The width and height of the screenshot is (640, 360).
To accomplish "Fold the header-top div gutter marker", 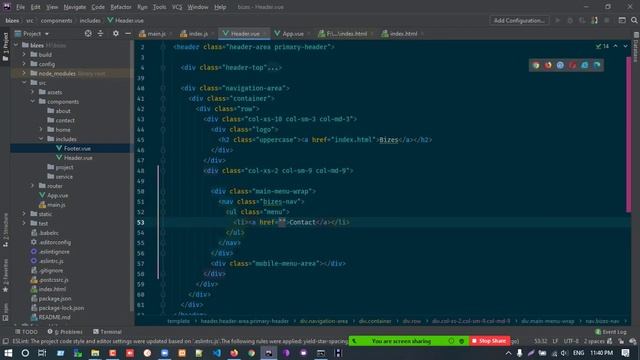I will pos(163,67).
